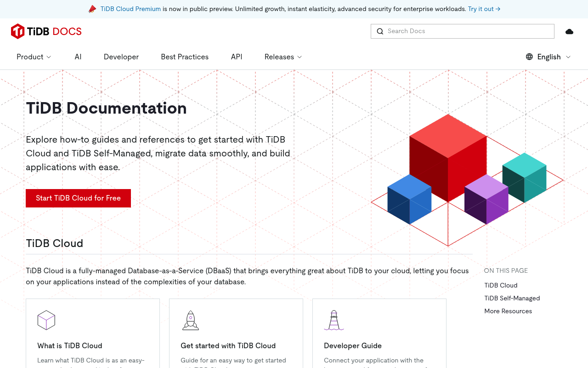Image resolution: width=588 pixels, height=368 pixels.
Task: Click the colorful cubes hero illustration
Action: [x=467, y=180]
